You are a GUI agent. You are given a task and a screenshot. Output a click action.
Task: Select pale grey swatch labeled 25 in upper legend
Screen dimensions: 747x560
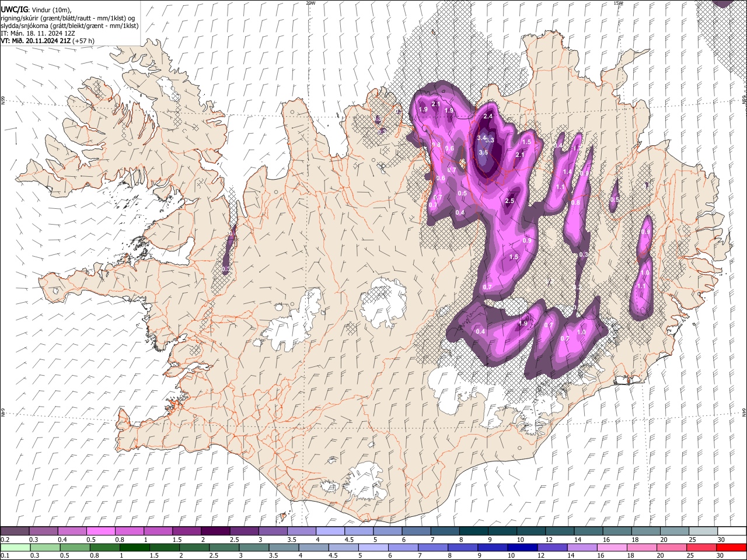click(703, 531)
